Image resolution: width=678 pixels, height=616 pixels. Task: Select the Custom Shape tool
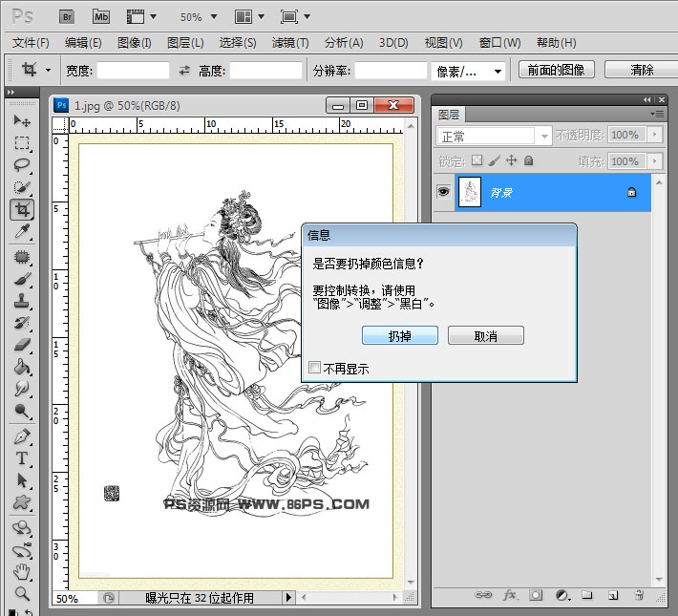coord(22,502)
